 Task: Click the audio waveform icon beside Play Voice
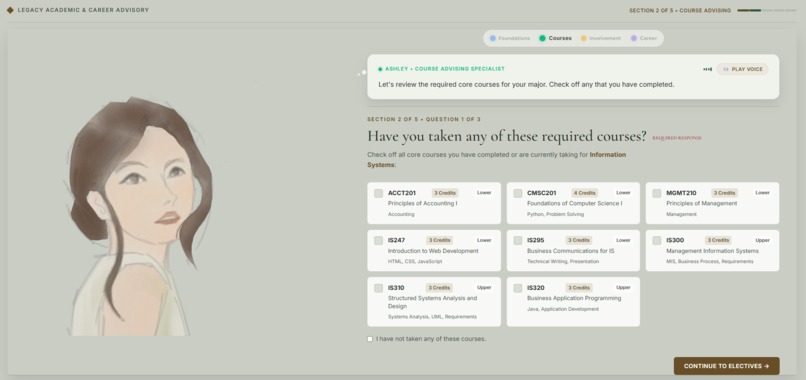click(x=708, y=69)
